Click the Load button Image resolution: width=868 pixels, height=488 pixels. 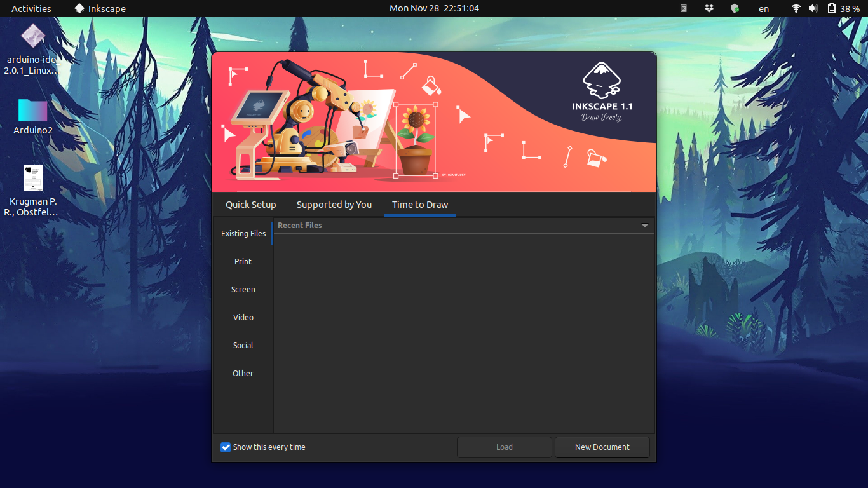click(x=504, y=447)
